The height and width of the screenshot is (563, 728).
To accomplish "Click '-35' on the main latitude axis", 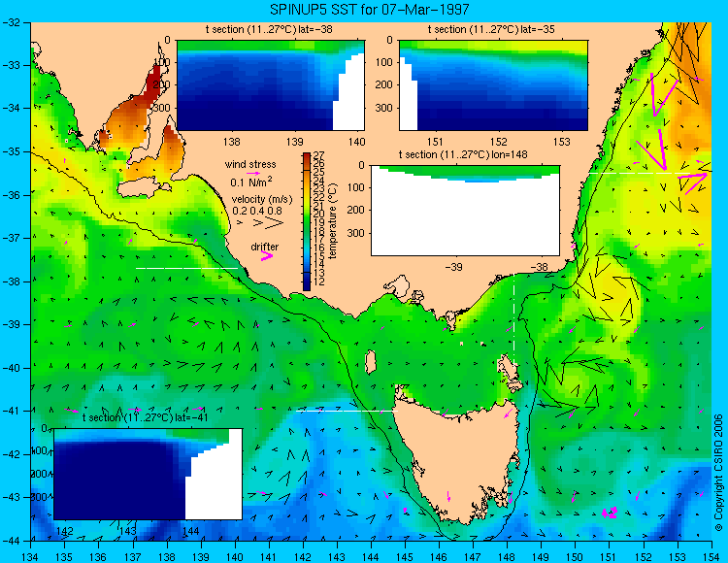I will point(12,151).
